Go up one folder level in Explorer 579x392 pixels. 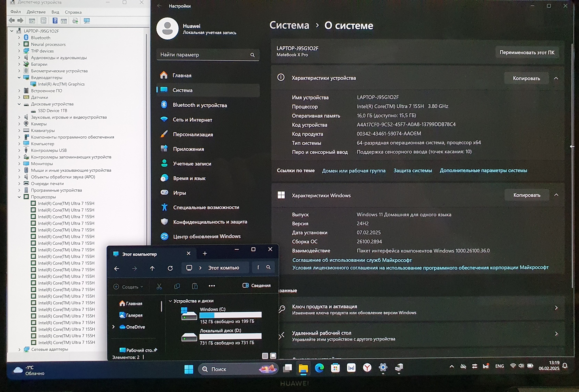(x=152, y=268)
